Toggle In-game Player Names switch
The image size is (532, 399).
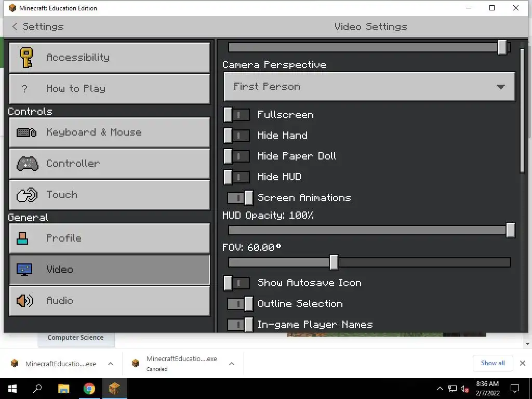click(x=240, y=324)
